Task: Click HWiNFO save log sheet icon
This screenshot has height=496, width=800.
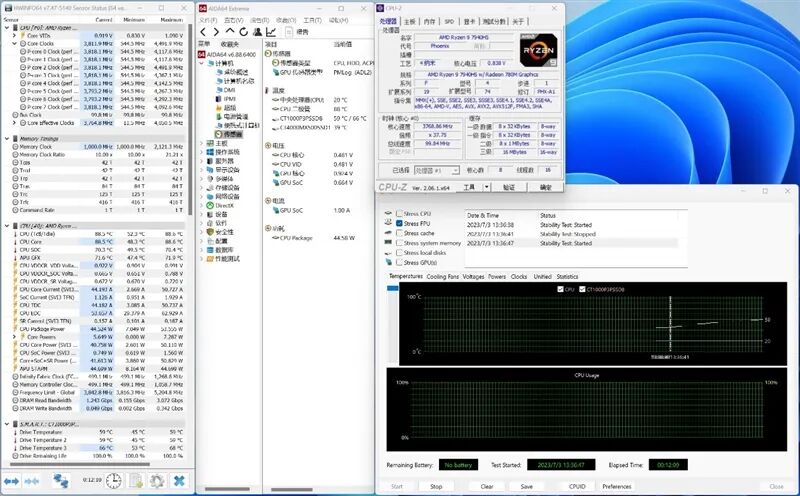Action: (x=136, y=481)
